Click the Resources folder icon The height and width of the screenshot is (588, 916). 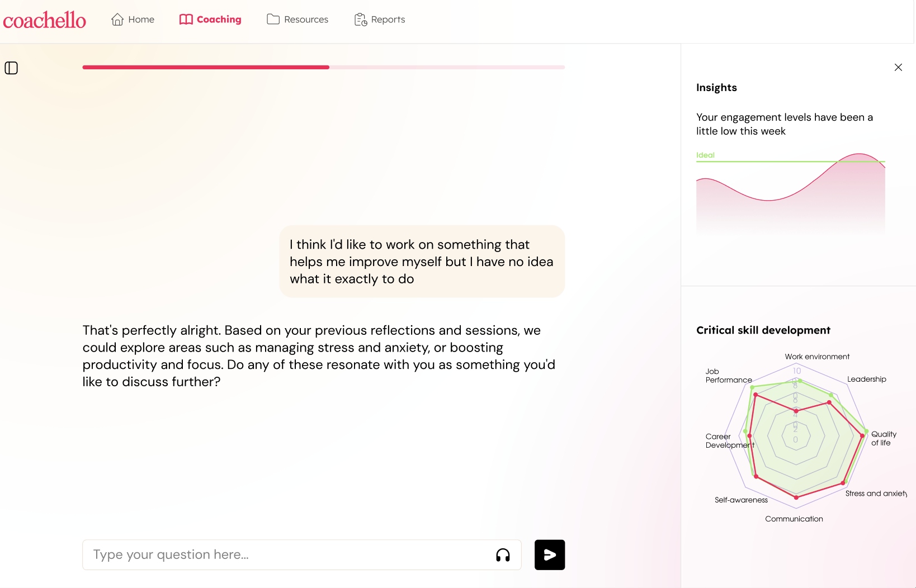pyautogui.click(x=273, y=20)
